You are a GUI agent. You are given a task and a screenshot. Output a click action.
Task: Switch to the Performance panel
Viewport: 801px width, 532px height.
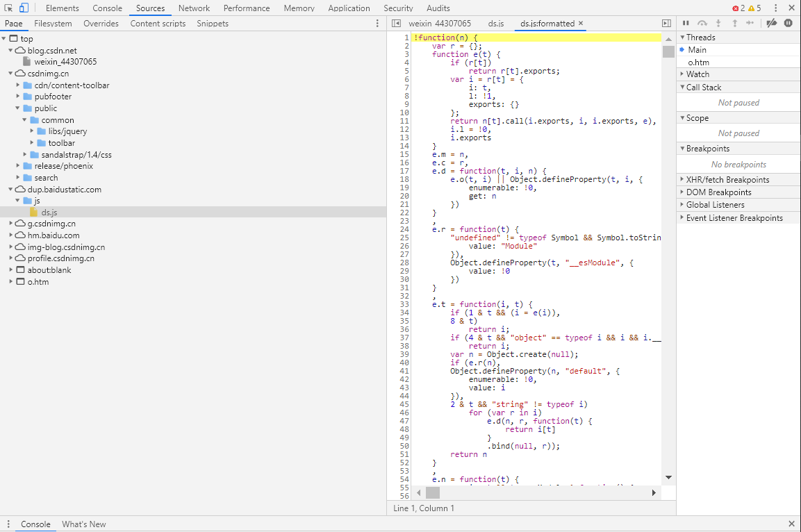[247, 8]
